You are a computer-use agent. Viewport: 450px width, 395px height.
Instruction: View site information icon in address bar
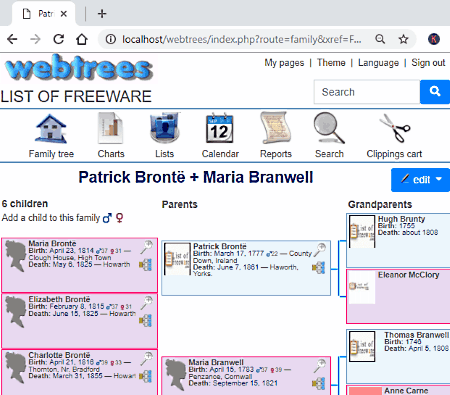pyautogui.click(x=111, y=39)
